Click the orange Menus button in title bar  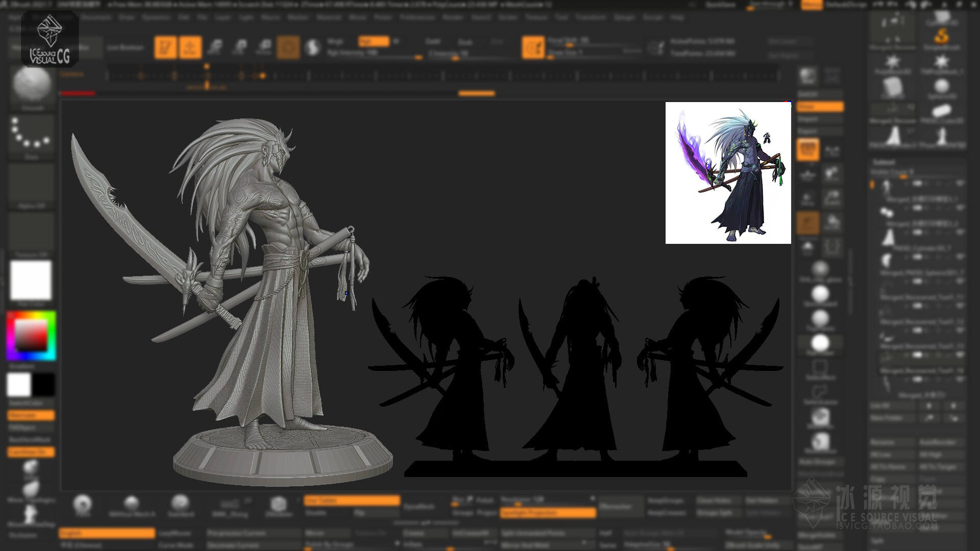(812, 5)
